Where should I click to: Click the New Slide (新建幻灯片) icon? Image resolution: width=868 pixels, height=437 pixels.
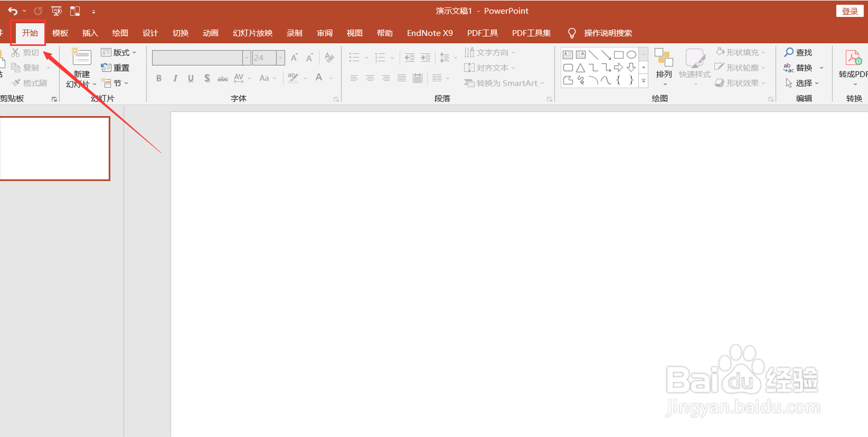(81, 57)
